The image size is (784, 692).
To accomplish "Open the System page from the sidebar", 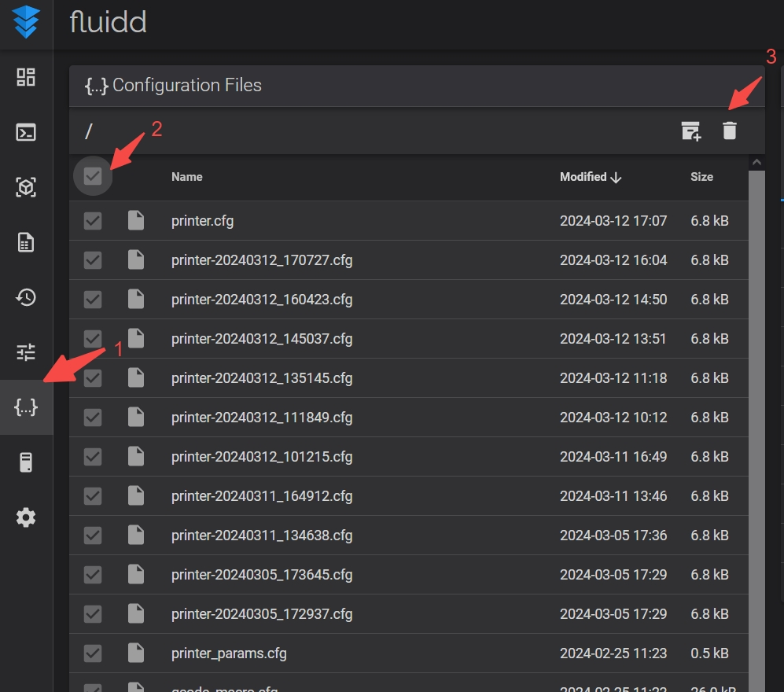I will [x=25, y=462].
